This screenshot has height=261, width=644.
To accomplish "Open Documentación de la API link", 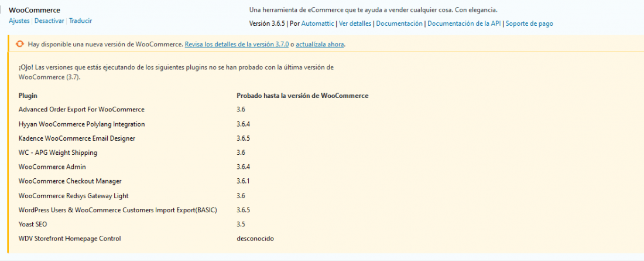I will coord(464,24).
